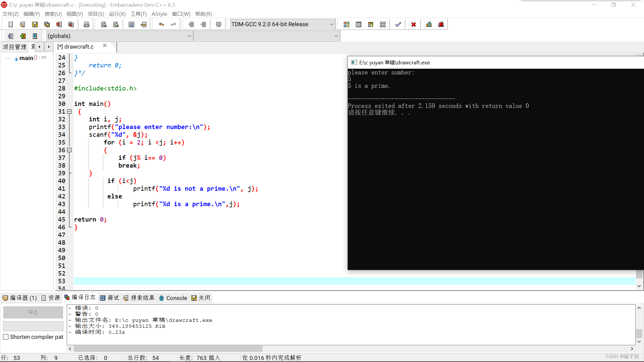Click the Save file icon
The width and height of the screenshot is (644, 362).
pyautogui.click(x=35, y=24)
